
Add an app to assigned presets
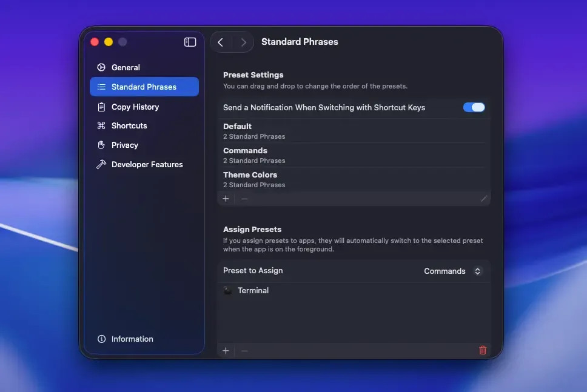tap(226, 351)
